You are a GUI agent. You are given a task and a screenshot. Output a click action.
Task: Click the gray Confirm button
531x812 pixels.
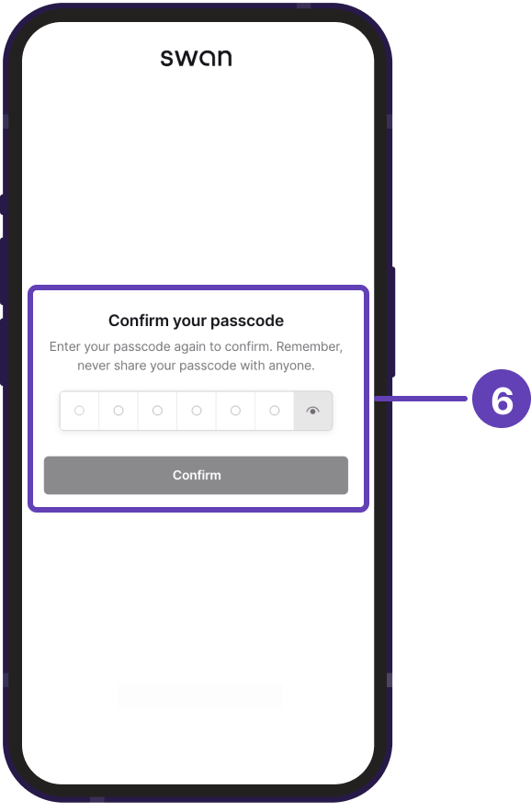(x=196, y=476)
